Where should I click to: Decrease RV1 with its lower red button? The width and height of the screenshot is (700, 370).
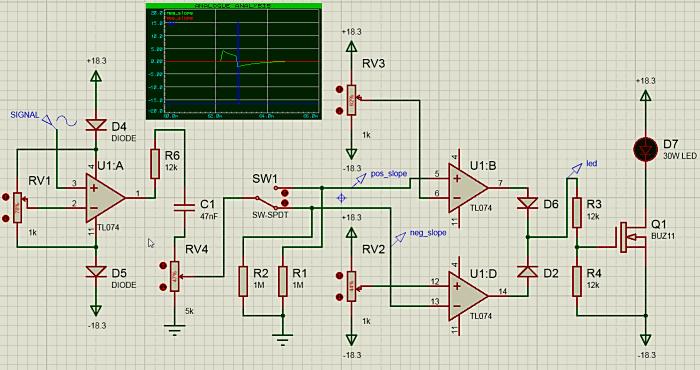point(6,218)
